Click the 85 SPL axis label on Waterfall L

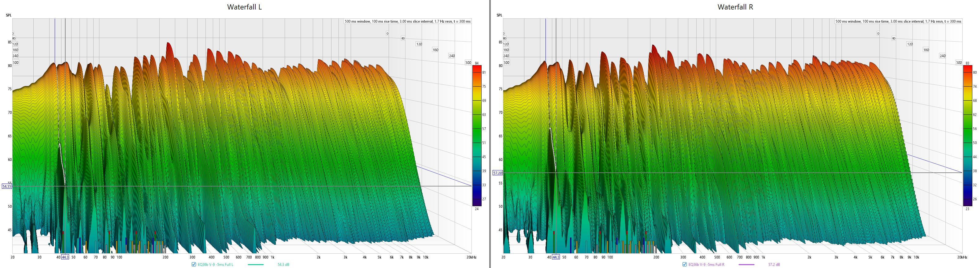(9, 42)
